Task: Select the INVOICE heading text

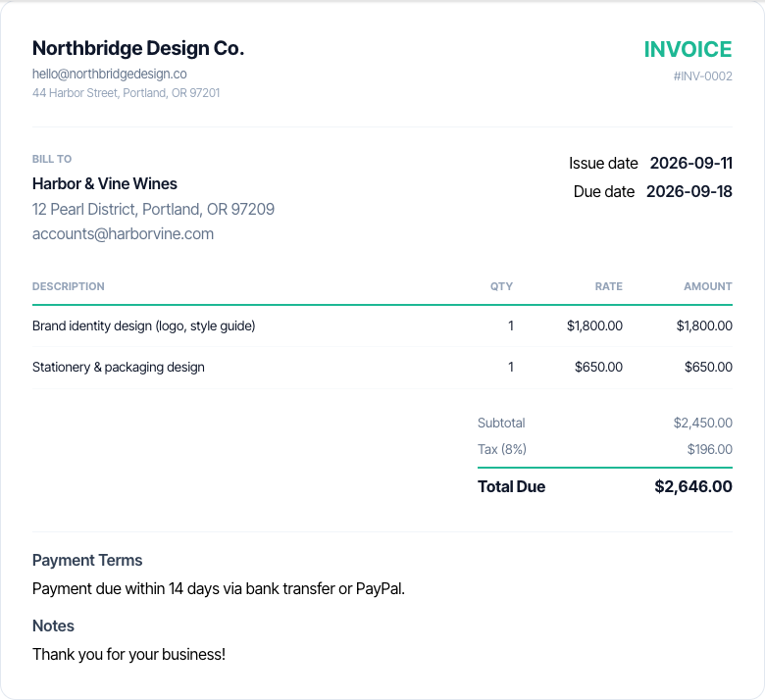Action: [x=688, y=49]
